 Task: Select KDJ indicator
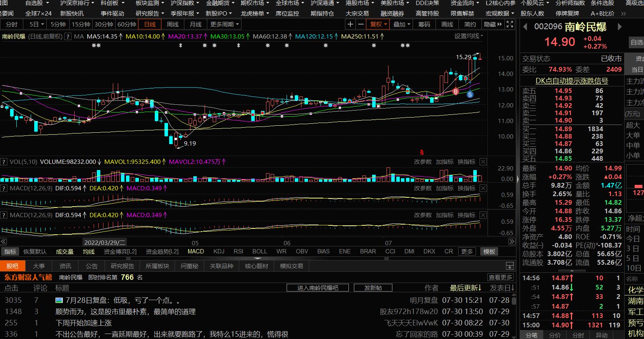pos(219,251)
